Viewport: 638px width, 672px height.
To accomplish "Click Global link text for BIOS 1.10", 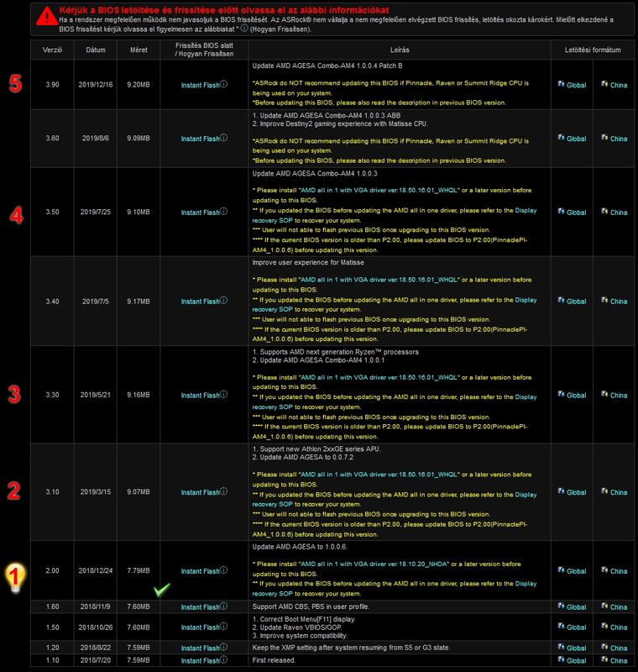I will (x=577, y=661).
